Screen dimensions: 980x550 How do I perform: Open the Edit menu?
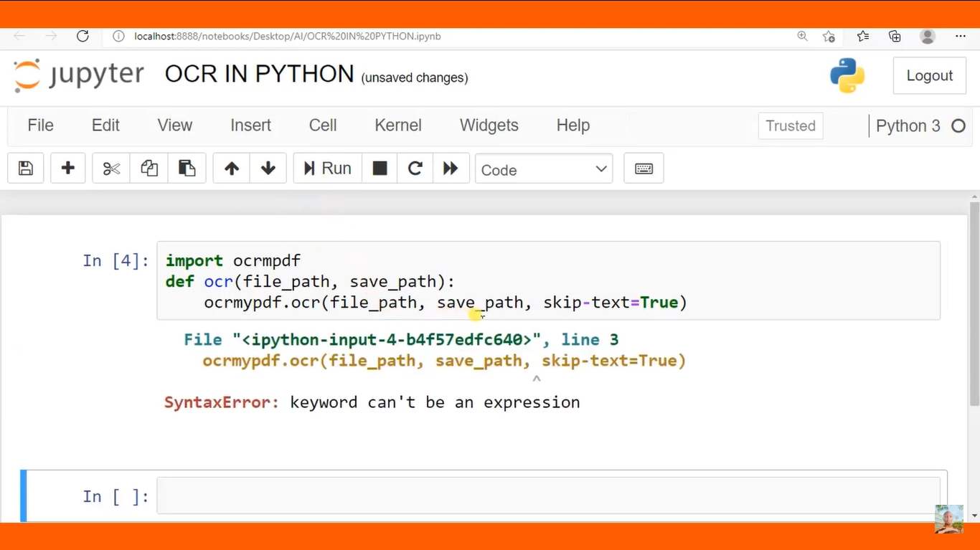pyautogui.click(x=105, y=125)
